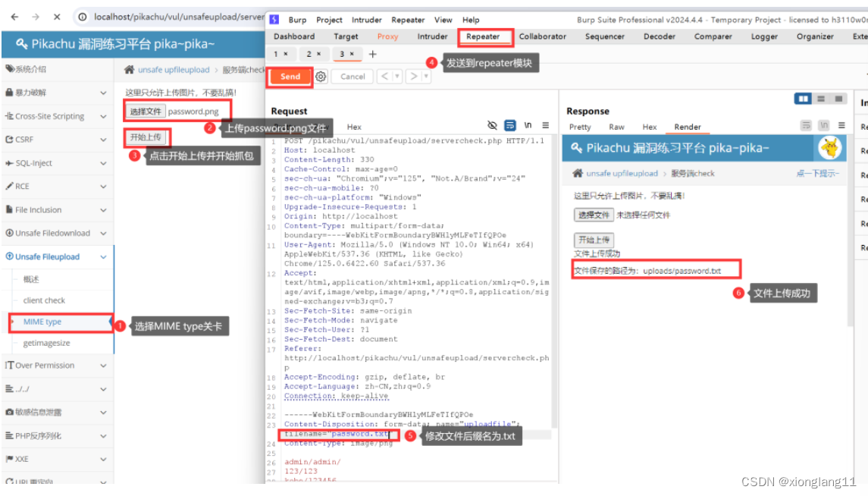Viewport: 868px width, 496px height.
Task: Close Repeater tab 1
Action: [x=286, y=54]
